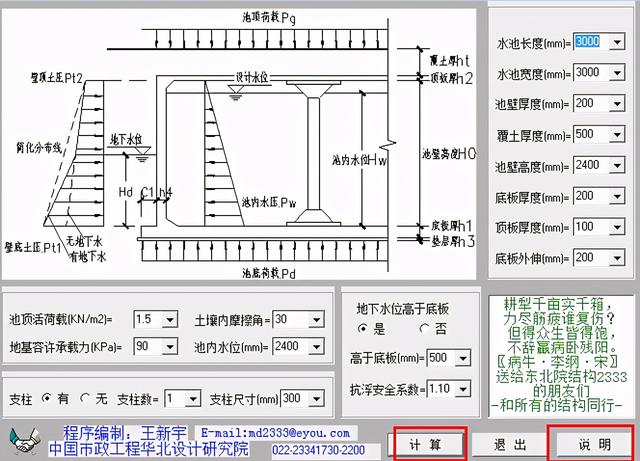Click the 池顶荷载 Pg diagram label
640x461 pixels.
(269, 18)
